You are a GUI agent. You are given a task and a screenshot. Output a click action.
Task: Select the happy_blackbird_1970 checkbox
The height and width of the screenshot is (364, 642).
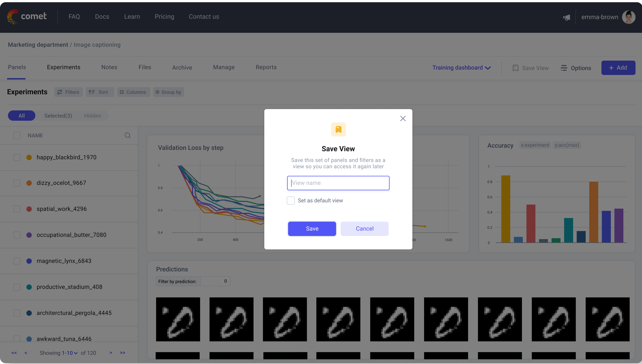(17, 157)
